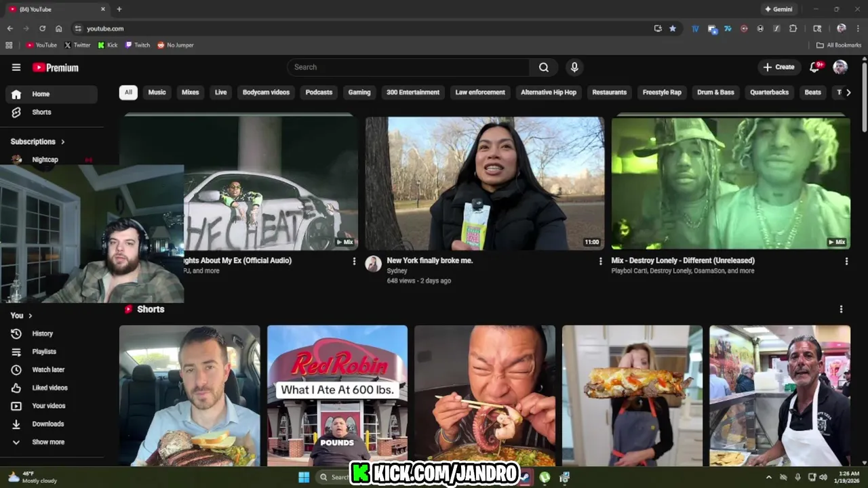
Task: Open the No Jumper bookmark
Action: click(175, 45)
